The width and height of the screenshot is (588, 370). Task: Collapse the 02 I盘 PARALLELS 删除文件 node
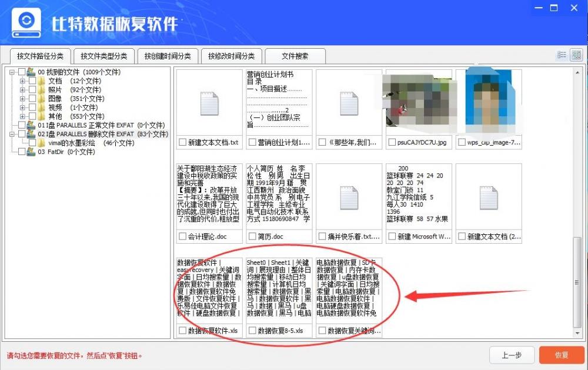11,134
